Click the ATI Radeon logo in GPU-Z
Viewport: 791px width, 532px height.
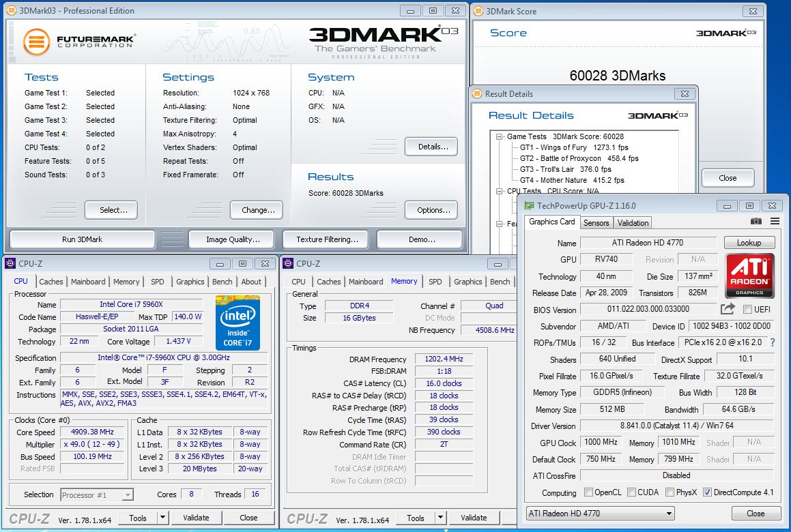[749, 276]
